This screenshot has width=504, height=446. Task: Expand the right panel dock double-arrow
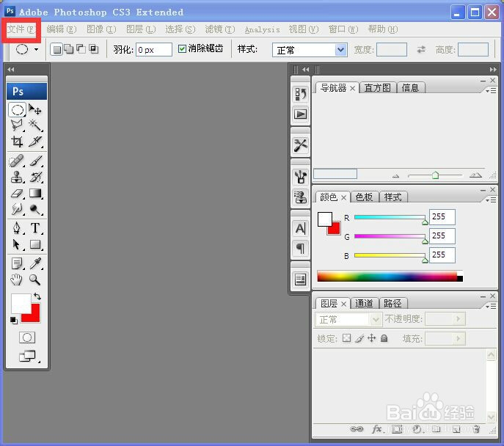tap(493, 70)
